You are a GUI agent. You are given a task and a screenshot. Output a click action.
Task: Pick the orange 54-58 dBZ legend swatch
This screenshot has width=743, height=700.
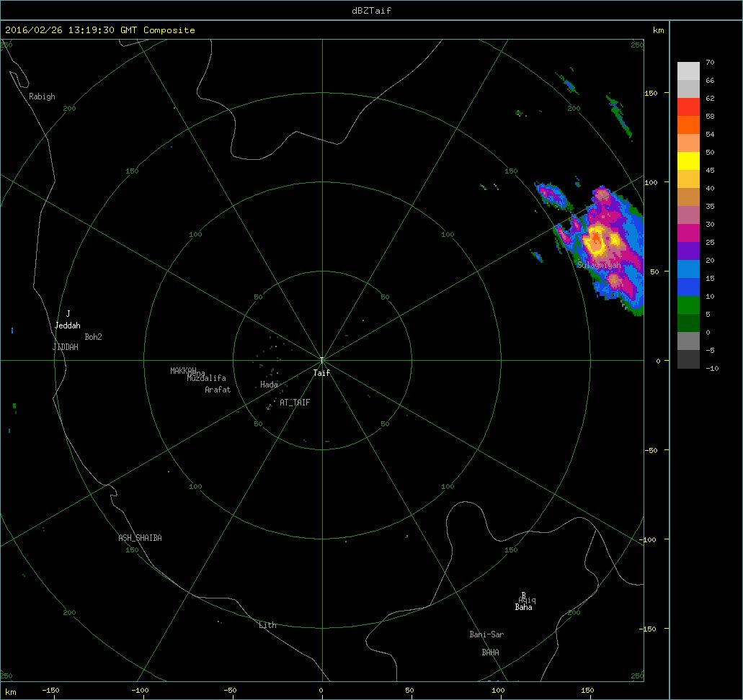688,125
